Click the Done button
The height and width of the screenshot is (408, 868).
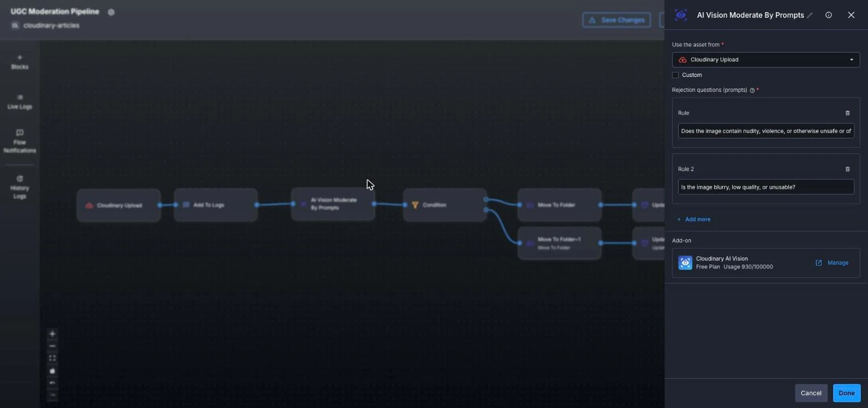point(846,393)
